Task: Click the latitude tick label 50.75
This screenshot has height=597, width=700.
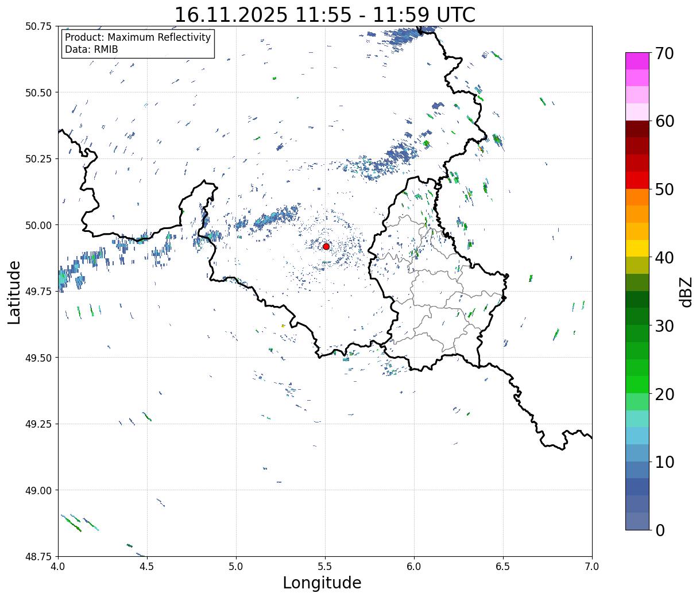Action: pyautogui.click(x=38, y=26)
